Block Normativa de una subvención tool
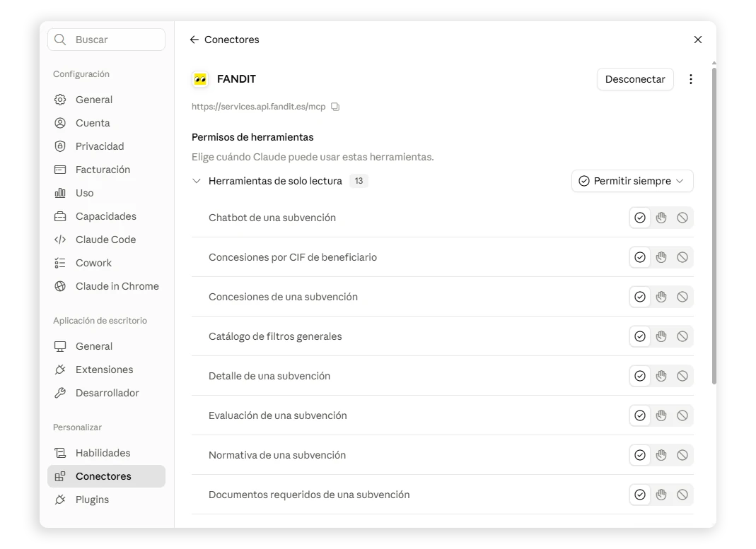Screen dimensions: 756x549 coord(682,455)
